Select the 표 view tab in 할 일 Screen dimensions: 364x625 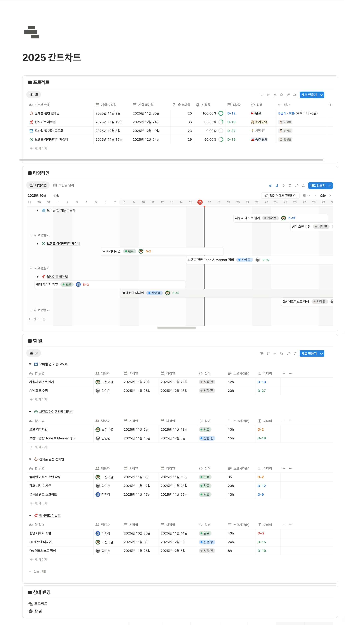click(34, 353)
